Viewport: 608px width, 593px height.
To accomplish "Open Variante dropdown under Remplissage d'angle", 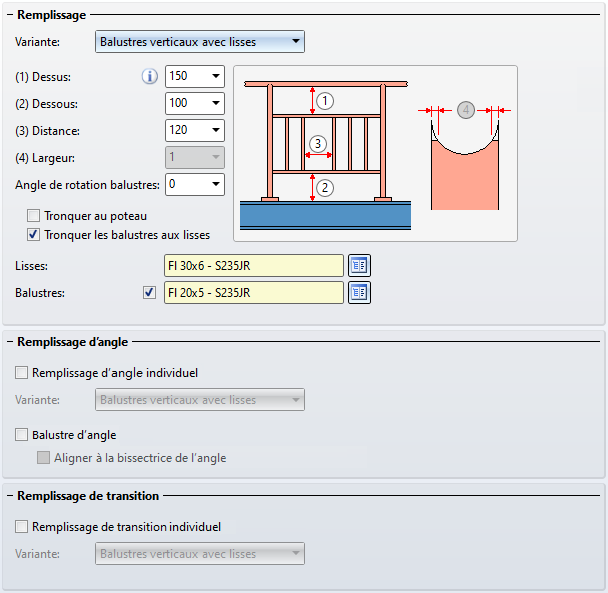I will [x=200, y=399].
